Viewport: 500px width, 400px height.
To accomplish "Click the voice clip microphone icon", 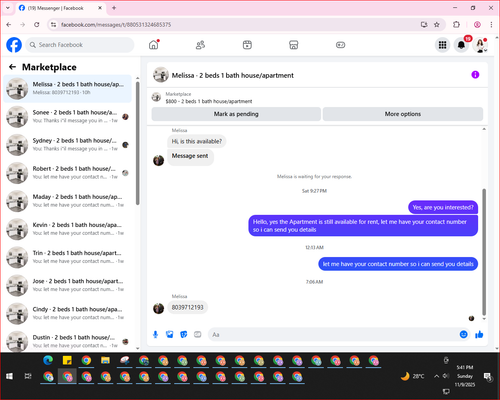I will click(x=155, y=334).
